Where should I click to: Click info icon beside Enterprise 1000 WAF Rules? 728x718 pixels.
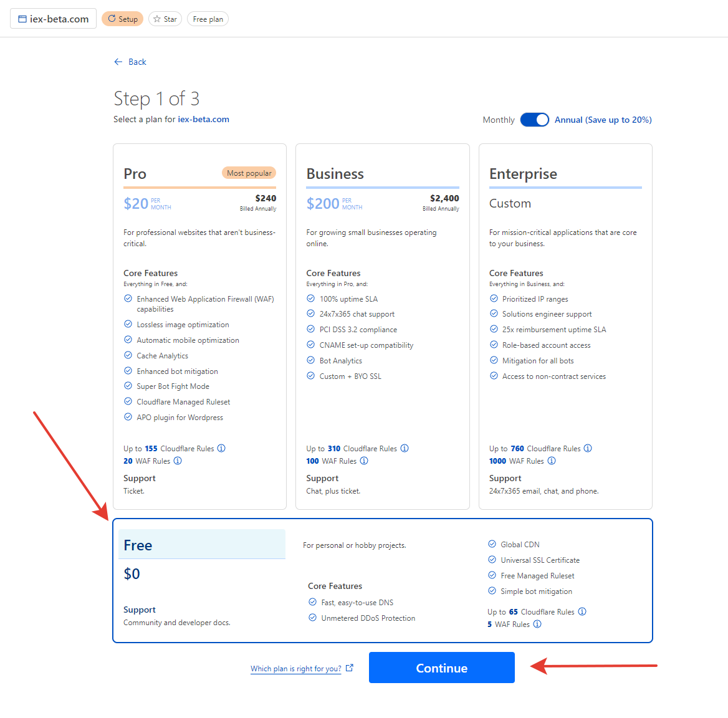point(552,461)
